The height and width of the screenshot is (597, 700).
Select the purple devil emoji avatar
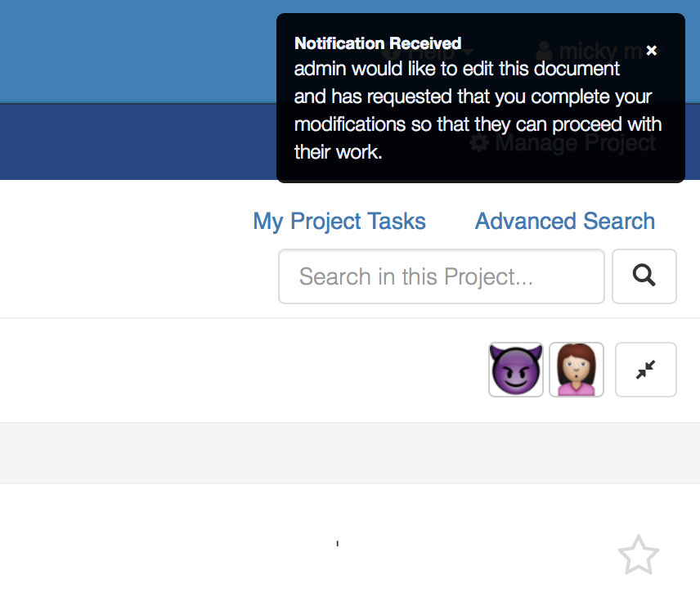(x=516, y=370)
